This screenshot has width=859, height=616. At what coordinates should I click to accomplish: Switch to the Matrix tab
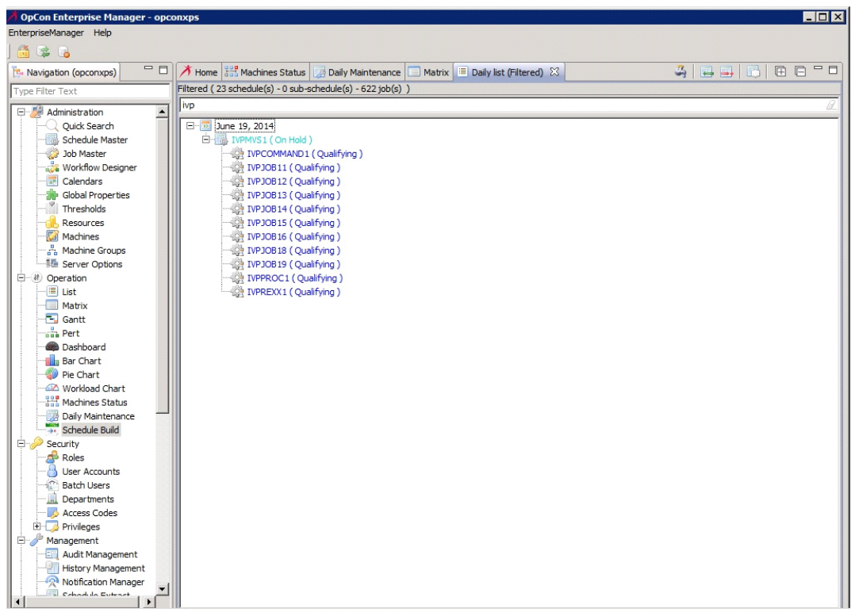[x=429, y=72]
